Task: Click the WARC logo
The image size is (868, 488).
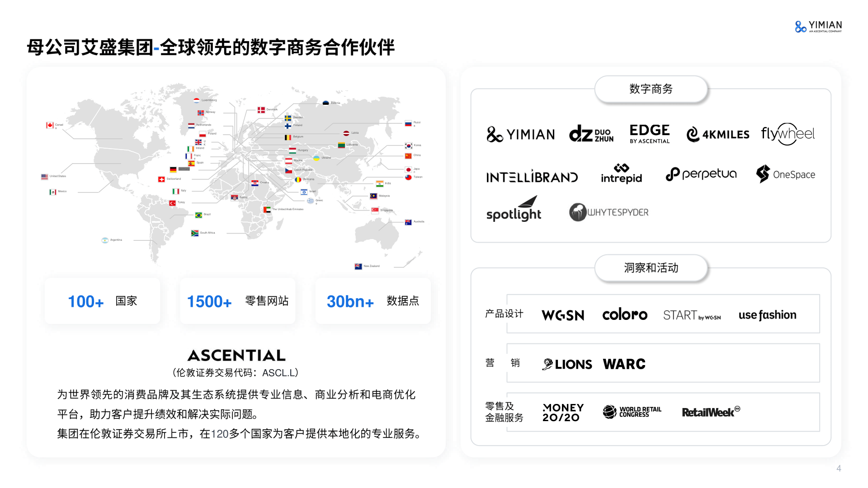Action: coord(624,364)
